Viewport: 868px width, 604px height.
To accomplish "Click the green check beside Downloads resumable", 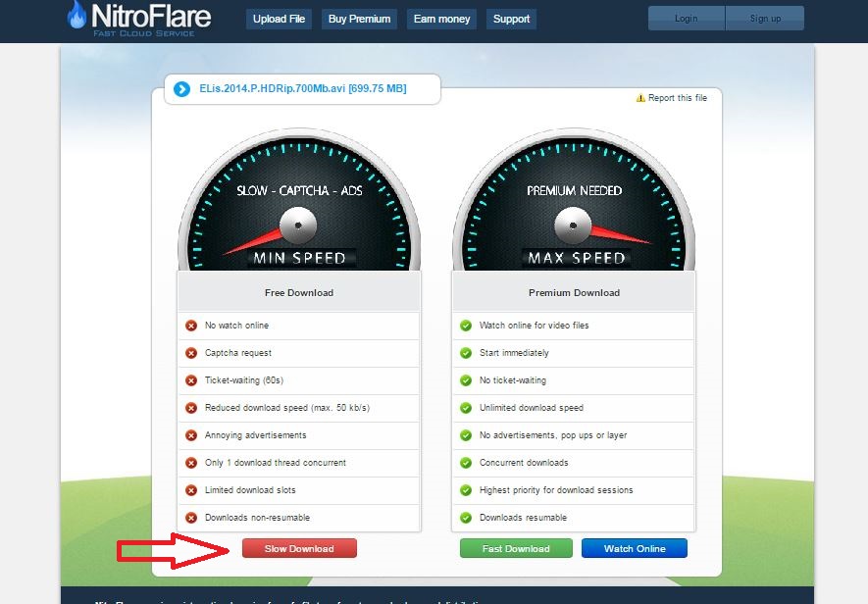I will (x=466, y=518).
